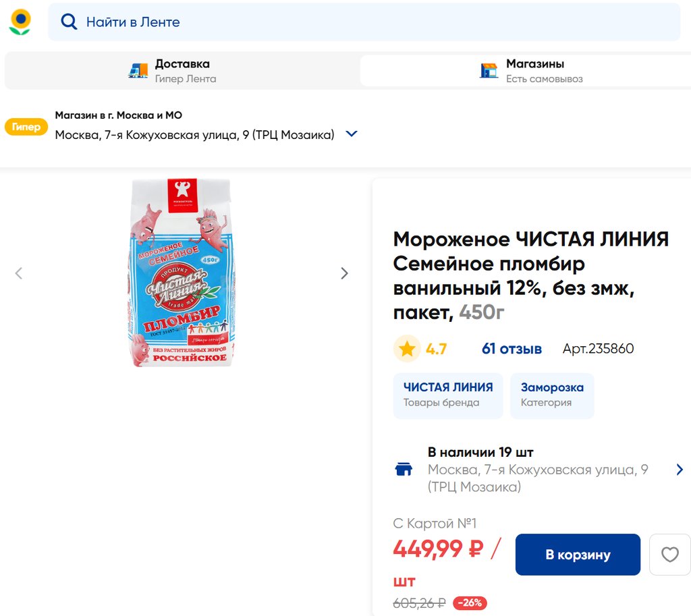Switch to the Доставка tab
Viewport: 691px width, 616px height.
point(182,70)
